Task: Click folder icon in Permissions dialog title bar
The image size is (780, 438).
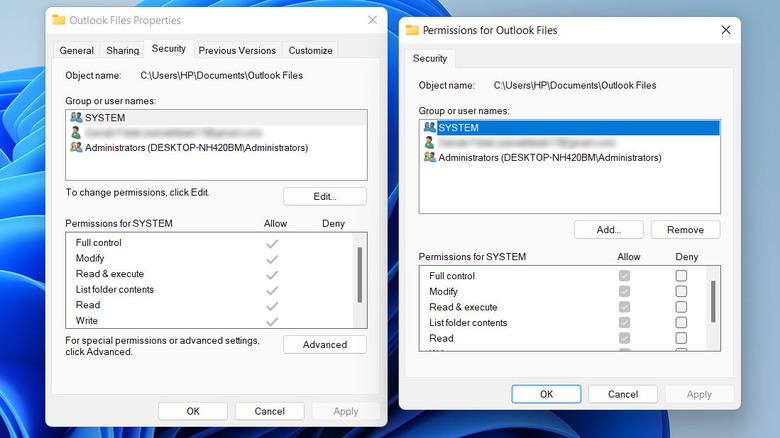Action: [x=412, y=30]
